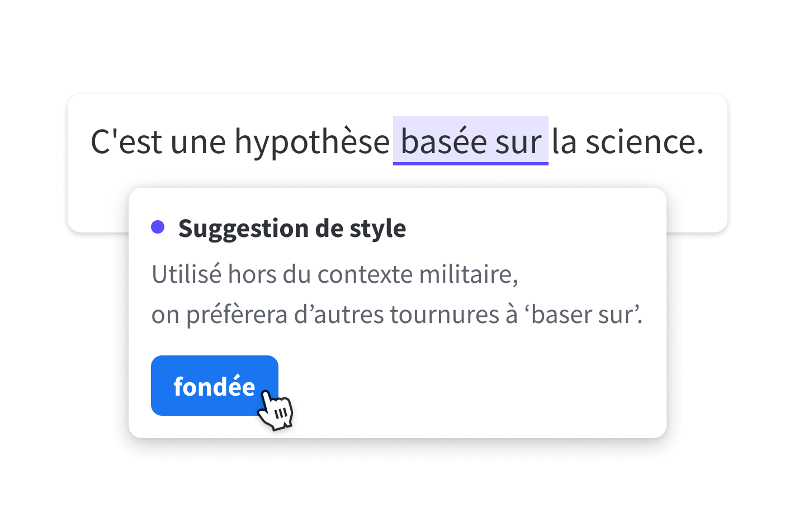
Task: Select the explanation text about contexte militaire
Action: (334, 274)
